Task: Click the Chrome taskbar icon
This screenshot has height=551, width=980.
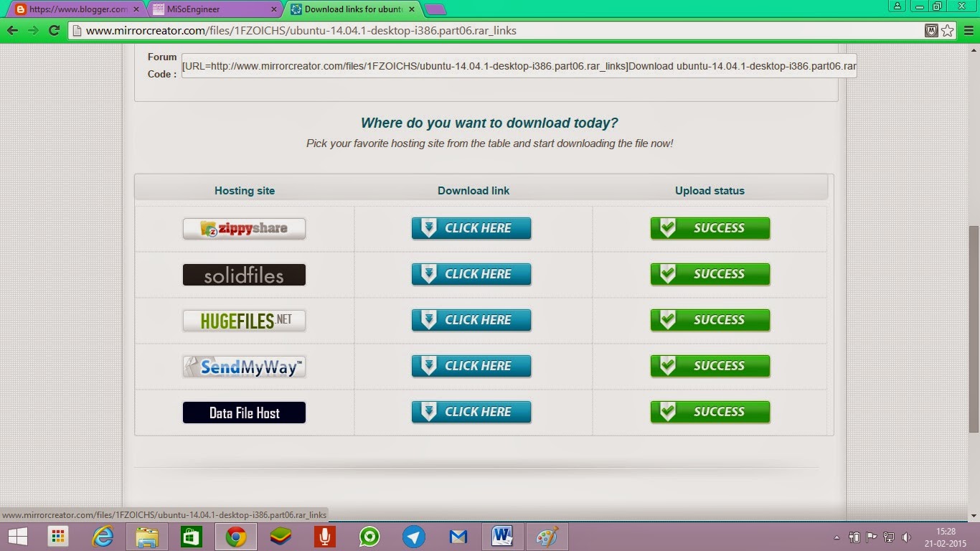Action: 236,536
